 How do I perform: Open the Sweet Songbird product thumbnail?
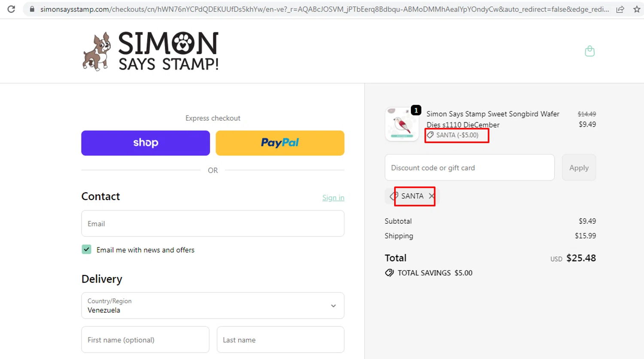tap(402, 124)
